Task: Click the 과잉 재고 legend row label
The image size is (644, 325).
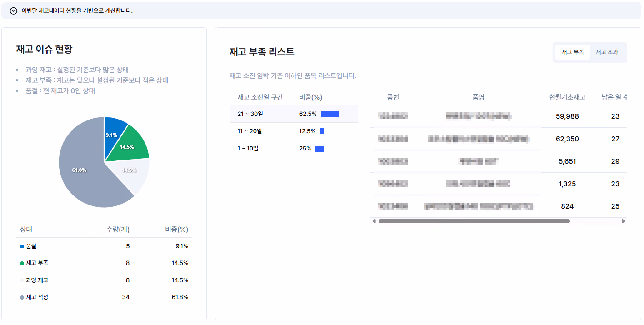Action: tap(37, 280)
